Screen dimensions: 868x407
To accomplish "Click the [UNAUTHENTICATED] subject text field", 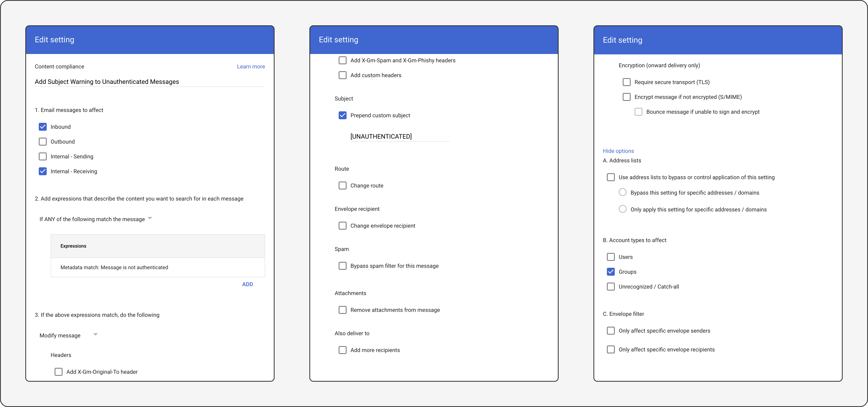I will click(400, 136).
